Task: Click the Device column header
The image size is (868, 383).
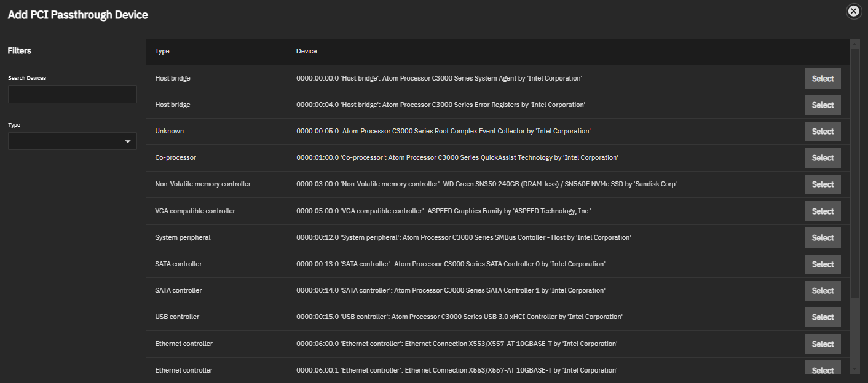Action: tap(306, 52)
